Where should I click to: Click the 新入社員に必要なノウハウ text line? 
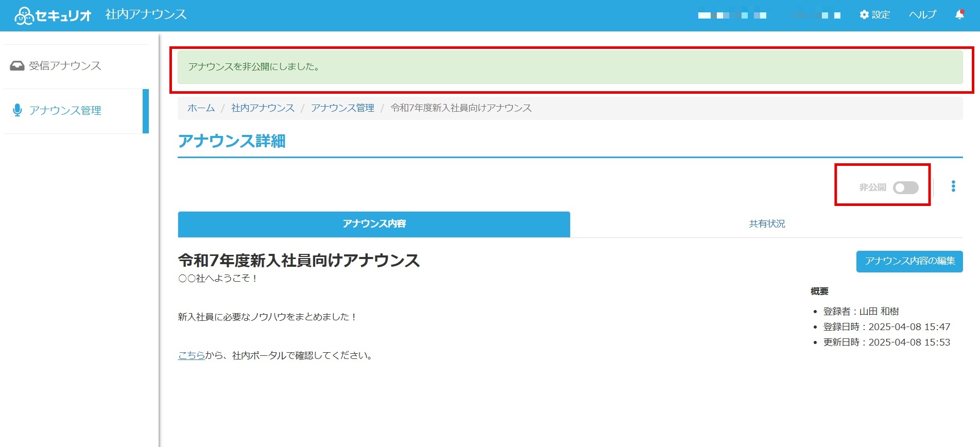(x=268, y=317)
